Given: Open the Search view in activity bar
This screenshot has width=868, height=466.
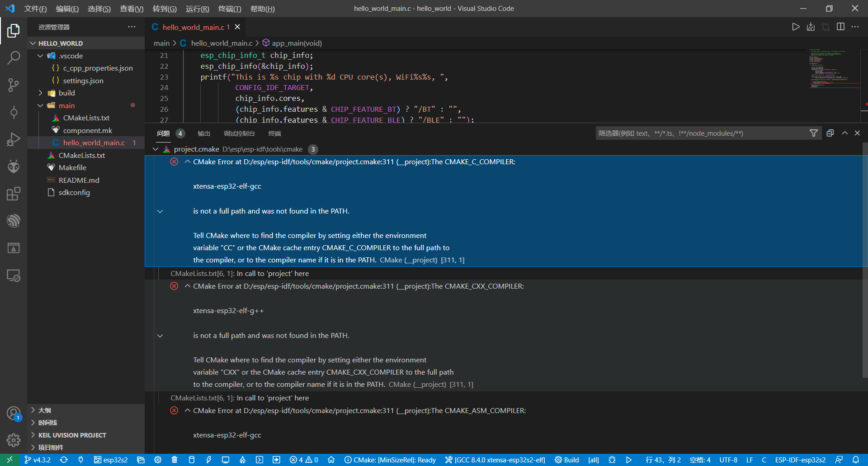Looking at the screenshot, I should 14,57.
